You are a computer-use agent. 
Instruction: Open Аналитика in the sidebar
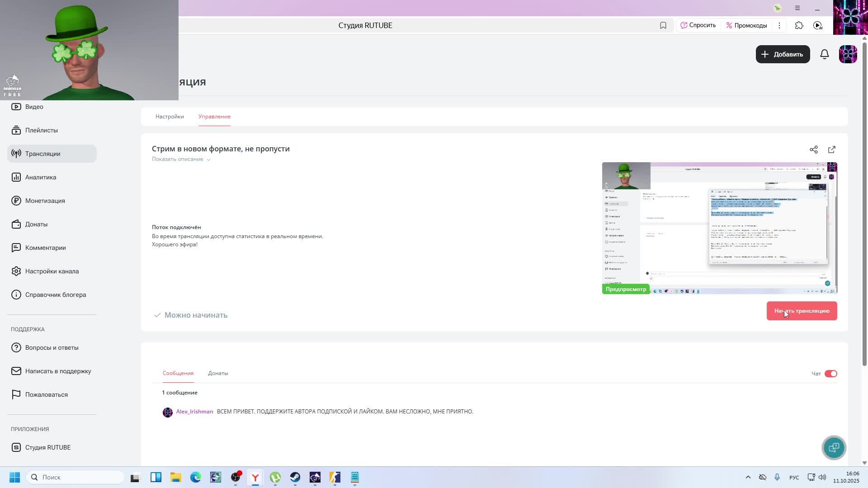click(x=41, y=177)
